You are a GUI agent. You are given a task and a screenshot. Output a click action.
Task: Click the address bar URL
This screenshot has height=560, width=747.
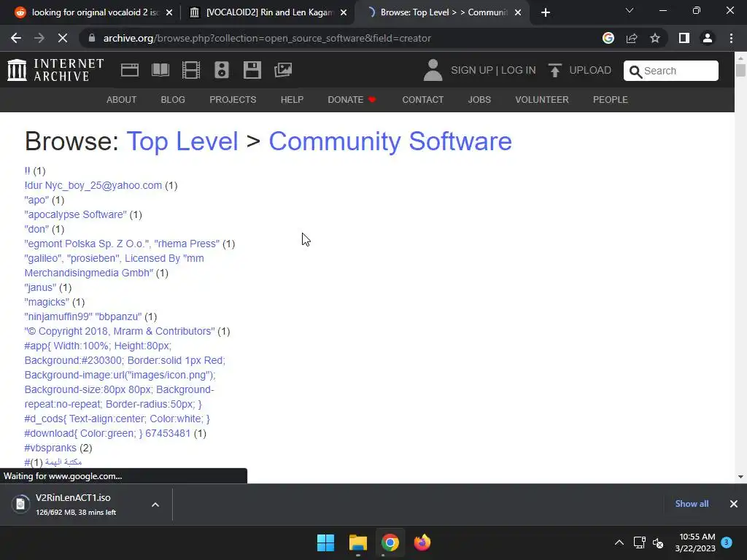pos(267,38)
